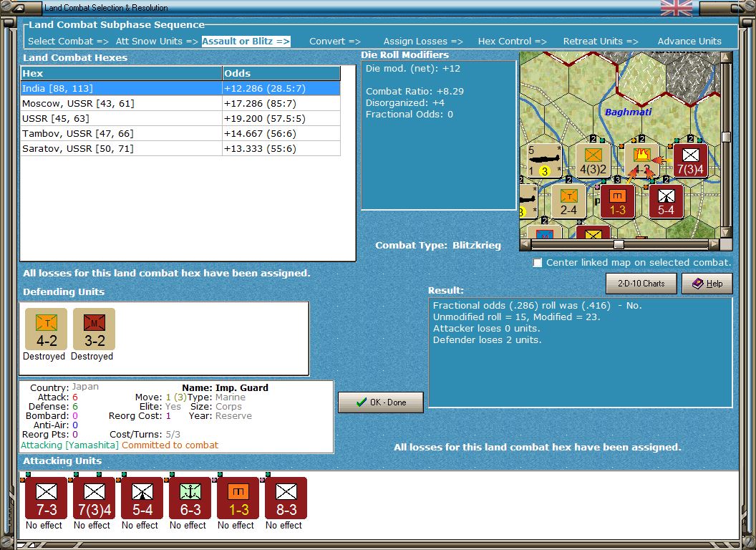The width and height of the screenshot is (756, 550).
Task: Select the Hex Control subphase
Action: click(512, 42)
